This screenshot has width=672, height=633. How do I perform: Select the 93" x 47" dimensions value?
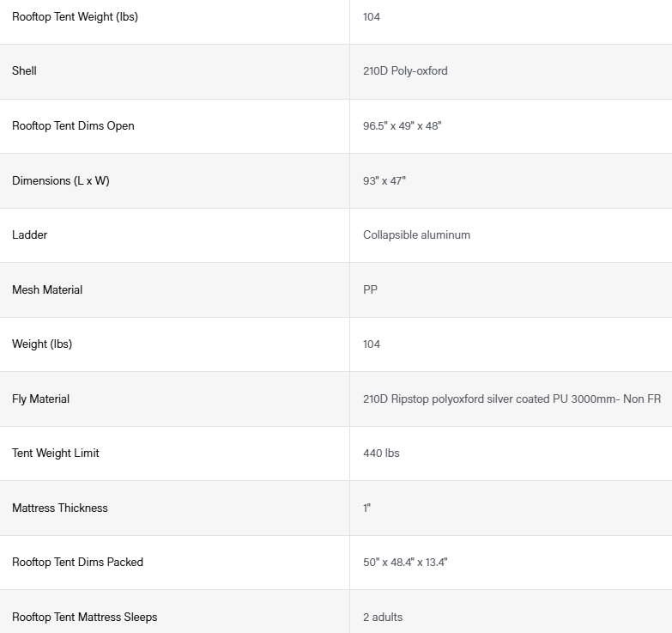(x=384, y=180)
